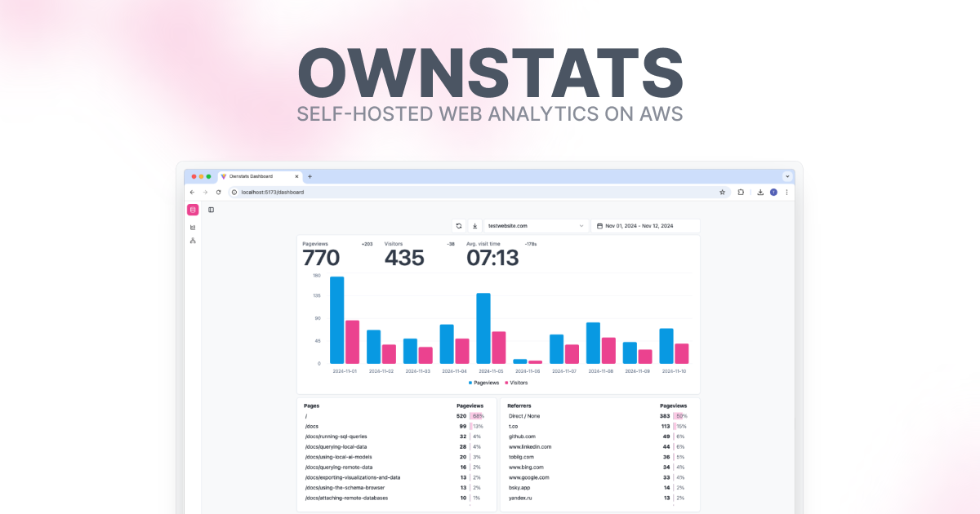Image resolution: width=980 pixels, height=514 pixels.
Task: Select the /docs/querying-local-data page row
Action: [394, 446]
